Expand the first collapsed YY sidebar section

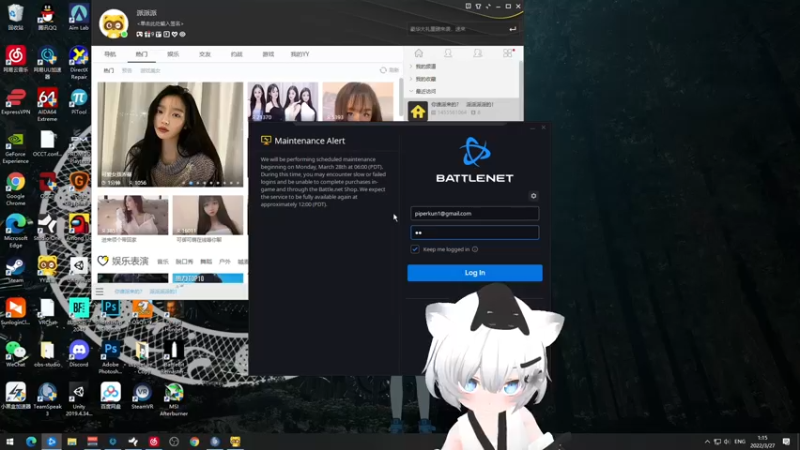[x=411, y=66]
